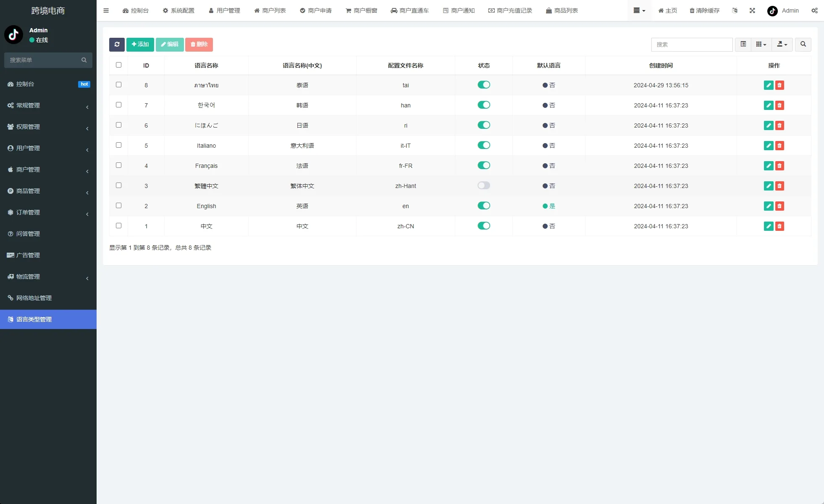Screen dimensions: 824x504
Task: Open the 商户橱窗 page
Action: 361,10
